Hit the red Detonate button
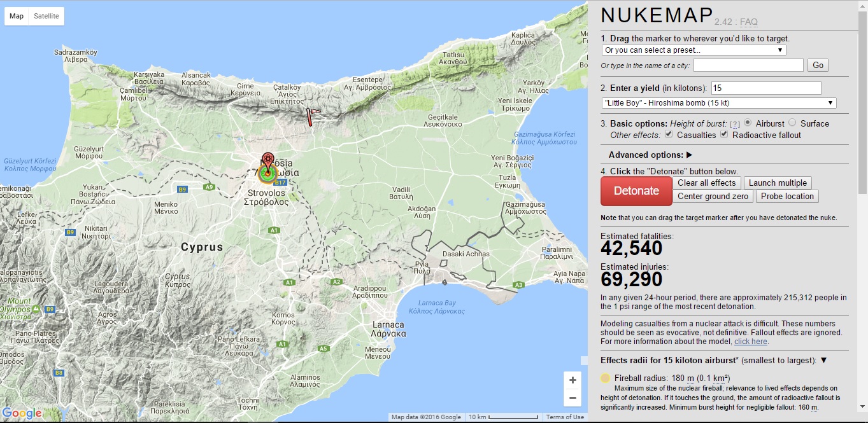 [x=636, y=191]
